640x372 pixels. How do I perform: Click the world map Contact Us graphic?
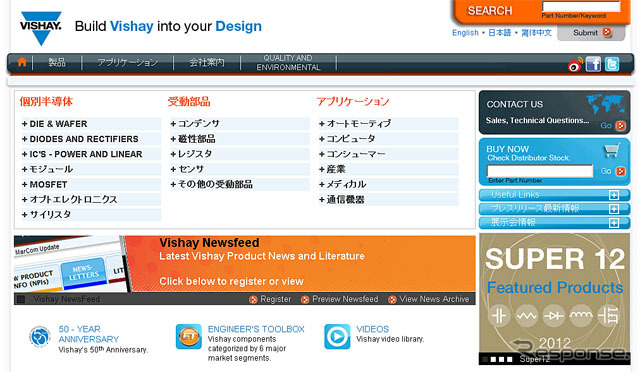pyautogui.click(x=605, y=104)
